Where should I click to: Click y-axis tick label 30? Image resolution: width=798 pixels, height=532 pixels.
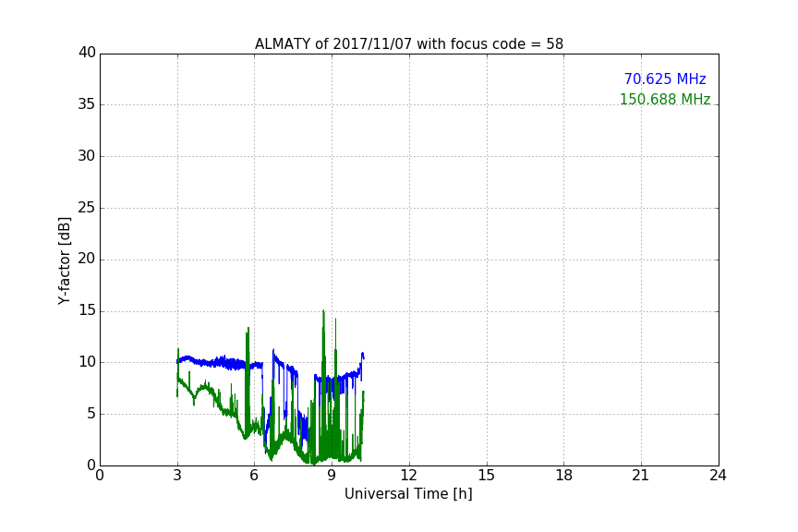point(87,156)
